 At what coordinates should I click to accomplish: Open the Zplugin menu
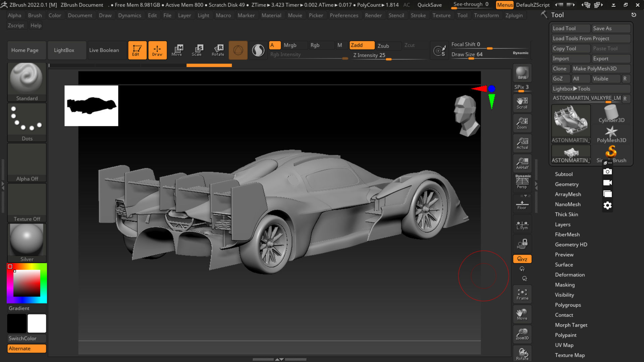[x=514, y=15]
